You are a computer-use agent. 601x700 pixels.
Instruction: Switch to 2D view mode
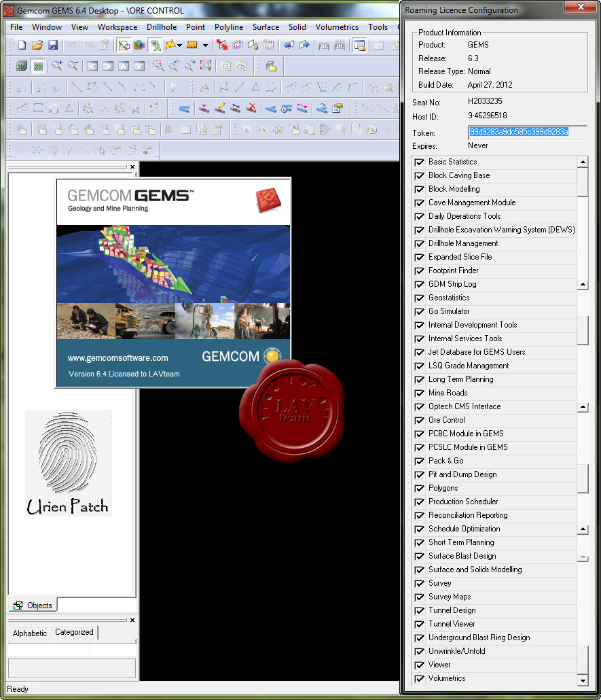coord(38,67)
